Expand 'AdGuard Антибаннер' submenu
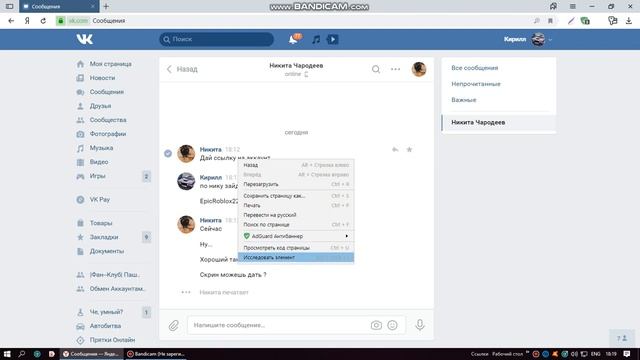Image resolution: width=640 pixels, height=360 pixels. tap(296, 236)
